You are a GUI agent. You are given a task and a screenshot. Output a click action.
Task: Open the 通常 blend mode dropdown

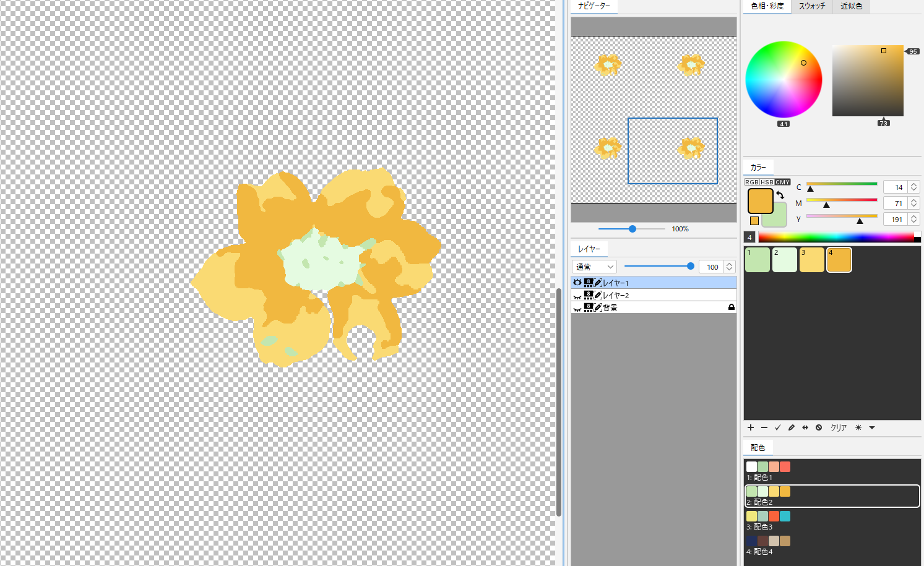click(595, 267)
